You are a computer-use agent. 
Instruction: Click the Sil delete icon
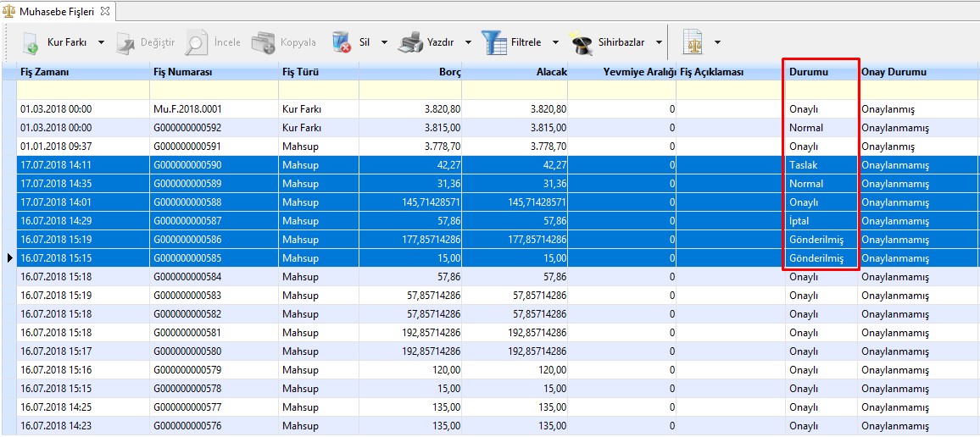[342, 42]
